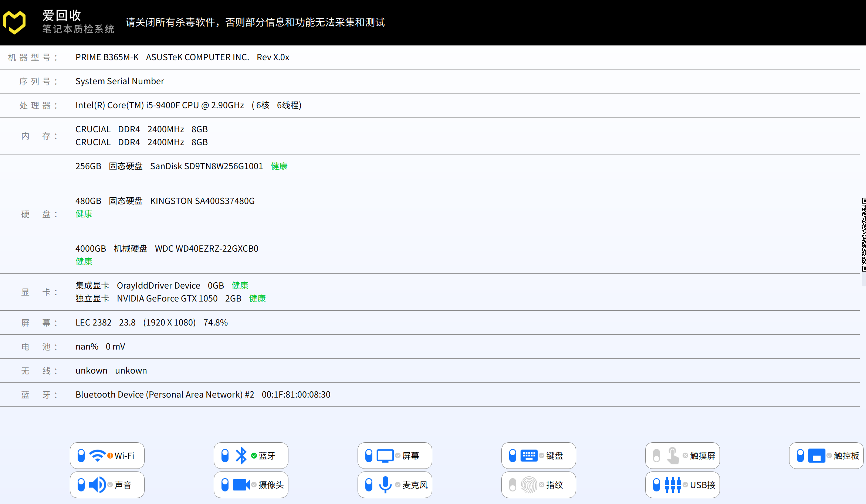Screen dimensions: 866x504
Task: Click the speaker icon for 声音 test
Action: (98, 485)
